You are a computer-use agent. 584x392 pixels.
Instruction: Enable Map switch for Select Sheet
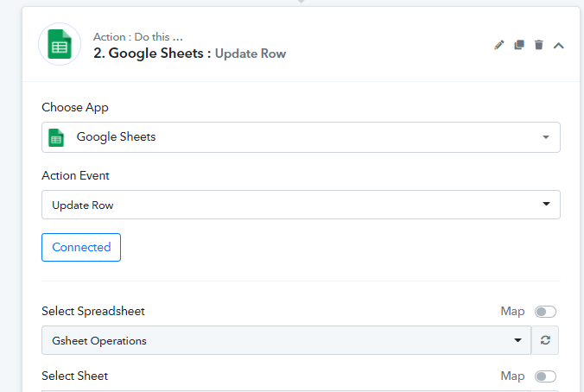tap(545, 376)
